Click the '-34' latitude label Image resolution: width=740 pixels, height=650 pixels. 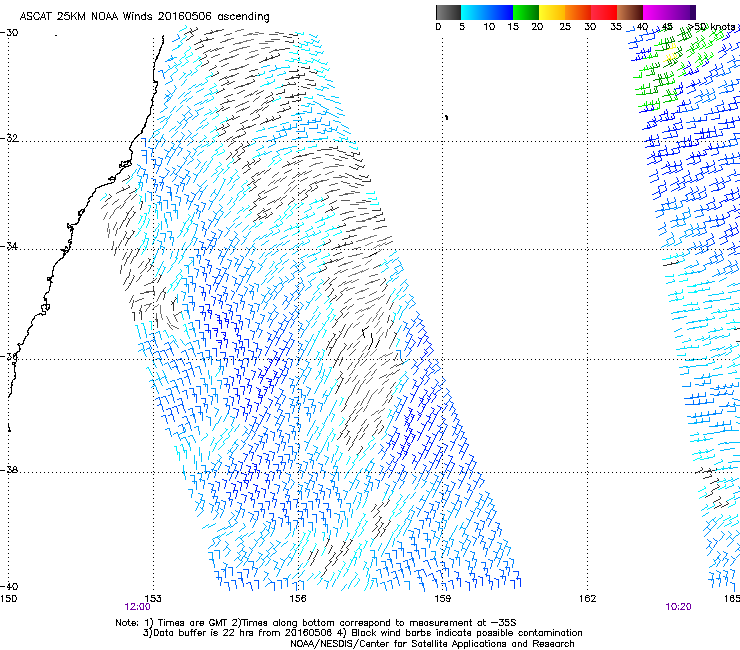[9, 246]
